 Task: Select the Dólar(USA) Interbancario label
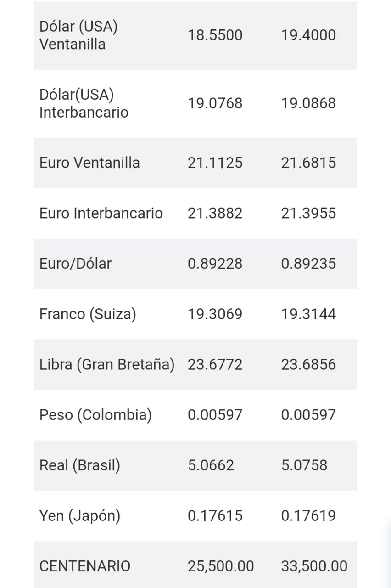tap(84, 103)
